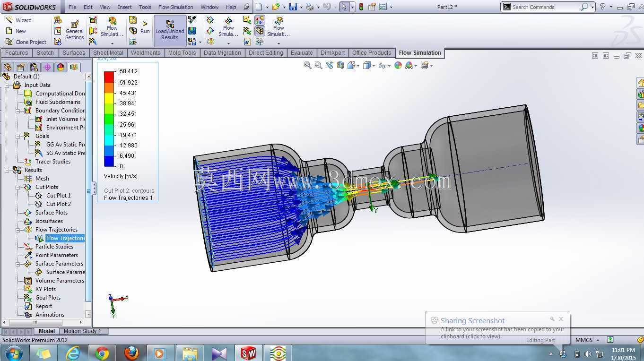Viewport: 644px width, 361px height.
Task: Launch the Flow Simulation Wizard
Action: [19, 20]
